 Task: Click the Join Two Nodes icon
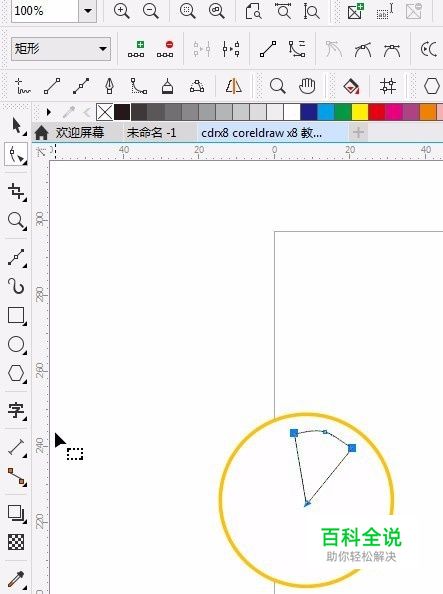[202, 49]
